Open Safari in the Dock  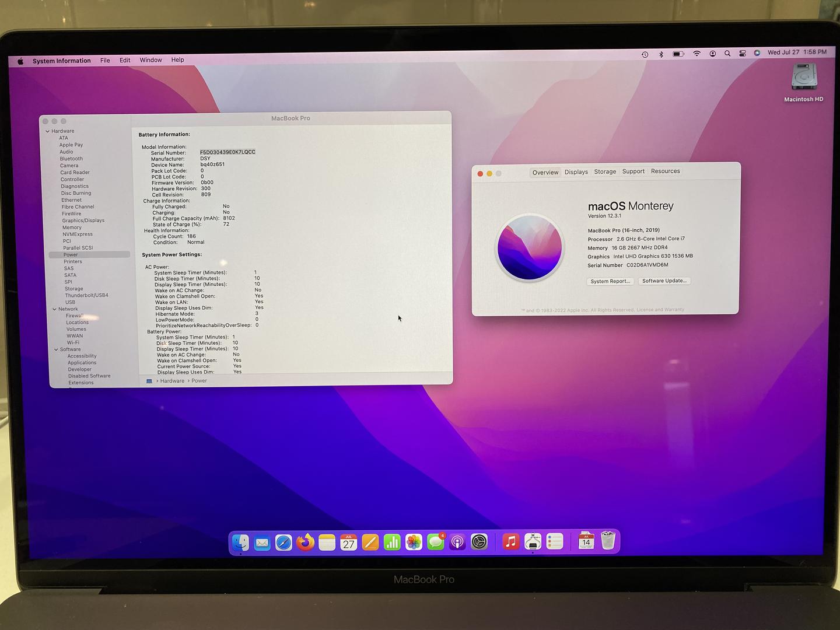[283, 542]
